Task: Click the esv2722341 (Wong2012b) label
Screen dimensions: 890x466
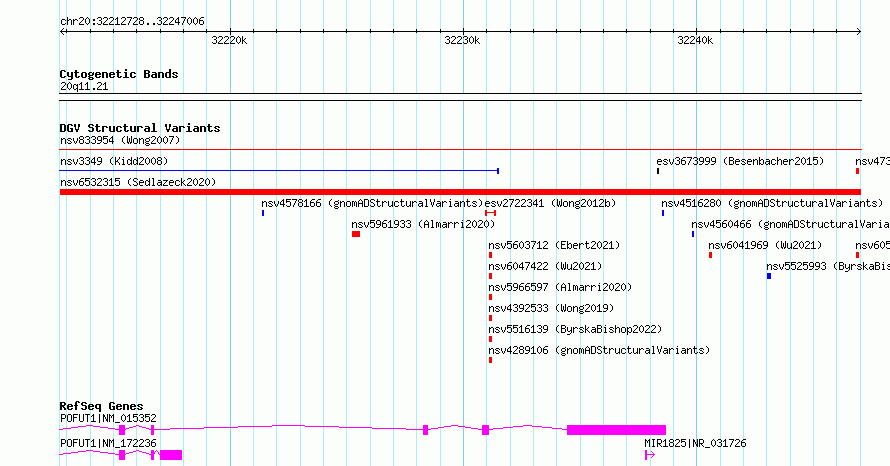Action: point(550,203)
